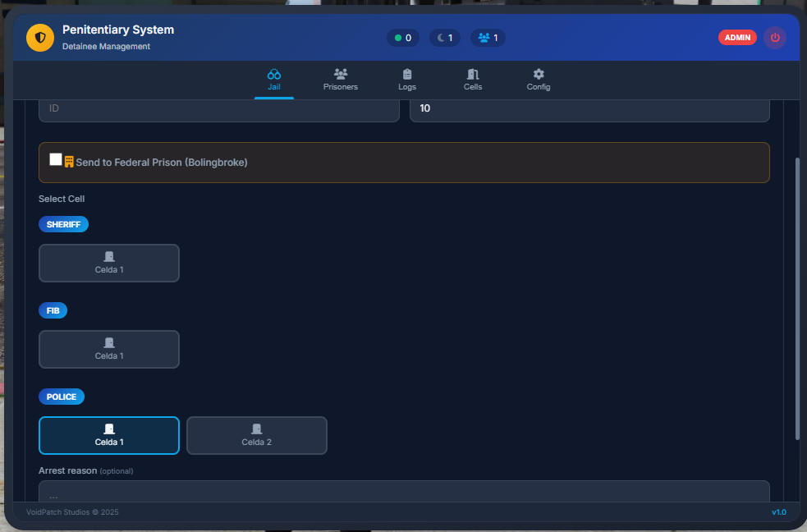Click the vertical scrollbar on the right

tap(797, 298)
